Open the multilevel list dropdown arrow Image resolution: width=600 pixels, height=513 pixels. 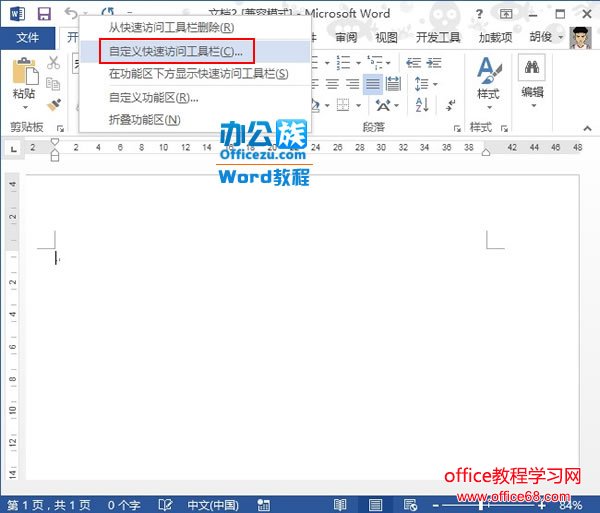click(x=388, y=63)
